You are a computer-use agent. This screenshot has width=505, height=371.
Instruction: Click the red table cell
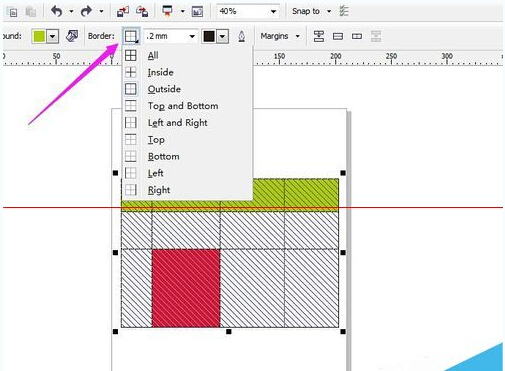click(x=186, y=288)
